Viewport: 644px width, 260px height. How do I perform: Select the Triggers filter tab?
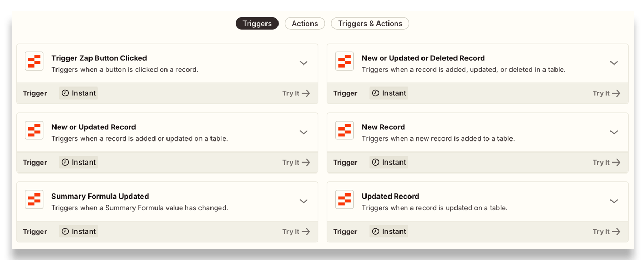click(257, 24)
